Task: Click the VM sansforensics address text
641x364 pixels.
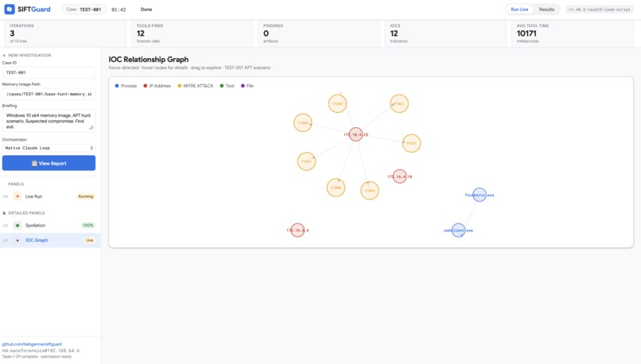Action: (41, 350)
